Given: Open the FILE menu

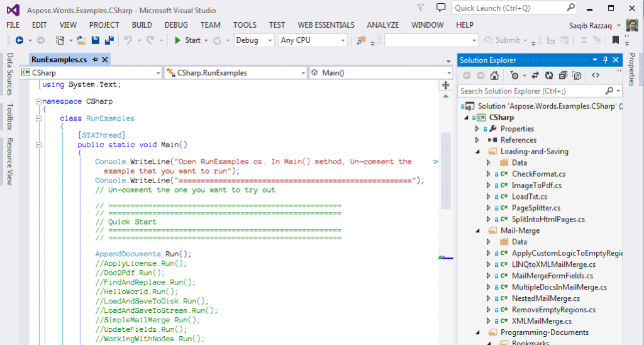Looking at the screenshot, I should (13, 25).
